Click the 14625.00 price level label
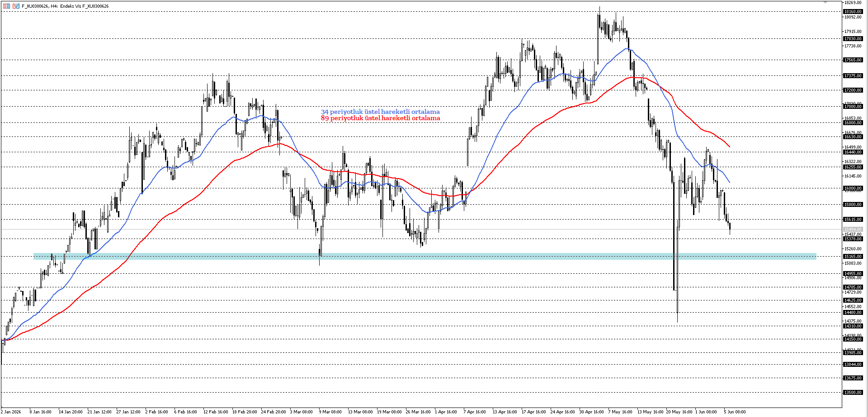 (x=853, y=300)
